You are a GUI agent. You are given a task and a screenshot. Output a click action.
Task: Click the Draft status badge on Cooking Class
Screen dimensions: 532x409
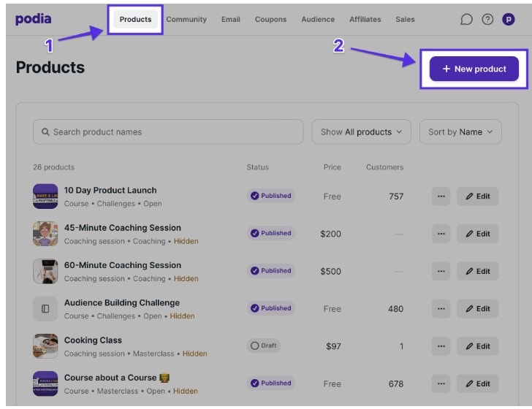[264, 346]
